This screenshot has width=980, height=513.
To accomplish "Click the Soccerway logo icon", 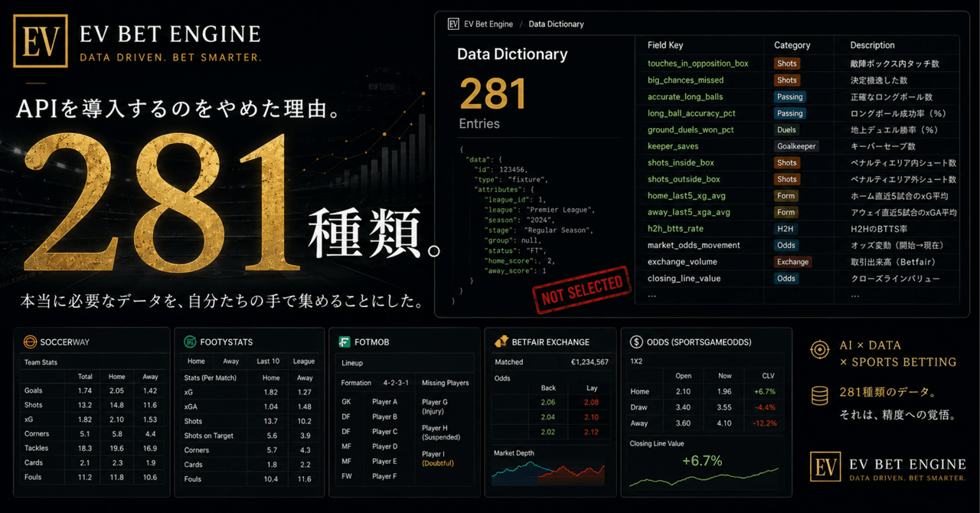I will (x=30, y=342).
